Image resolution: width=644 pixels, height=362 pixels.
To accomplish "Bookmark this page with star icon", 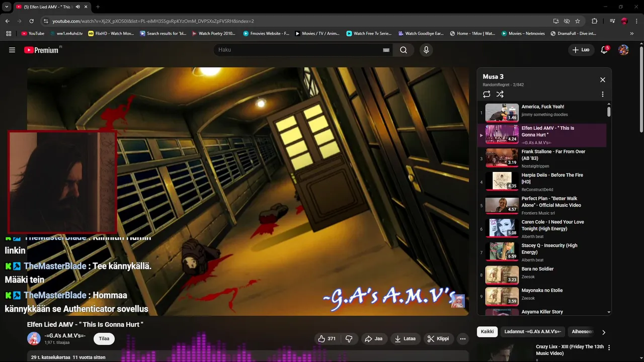I will (x=578, y=21).
